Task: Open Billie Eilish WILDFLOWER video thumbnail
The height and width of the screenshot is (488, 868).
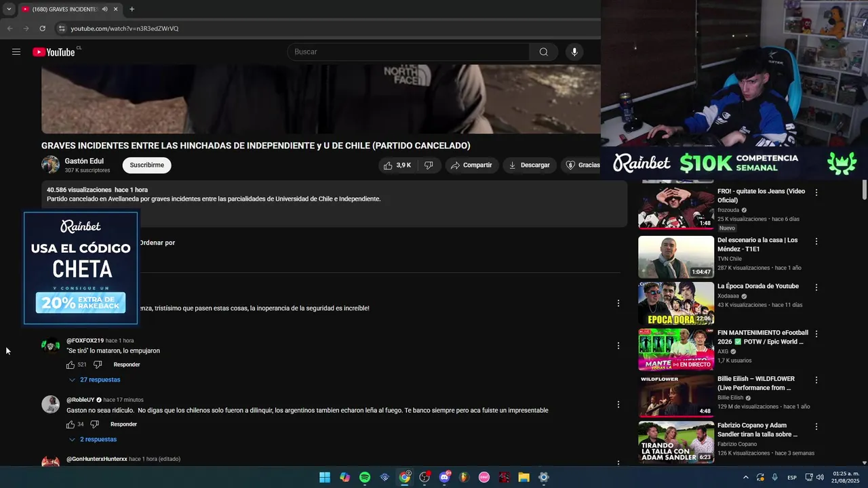Action: [675, 396]
